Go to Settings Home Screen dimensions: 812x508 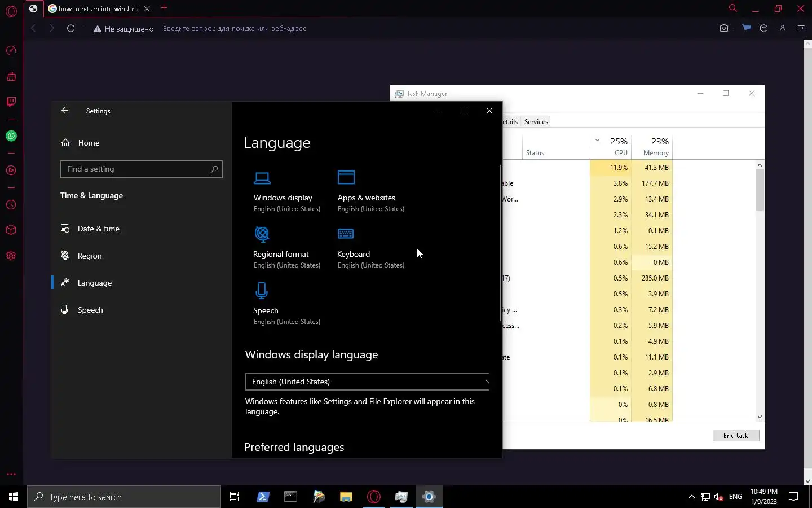coord(89,143)
